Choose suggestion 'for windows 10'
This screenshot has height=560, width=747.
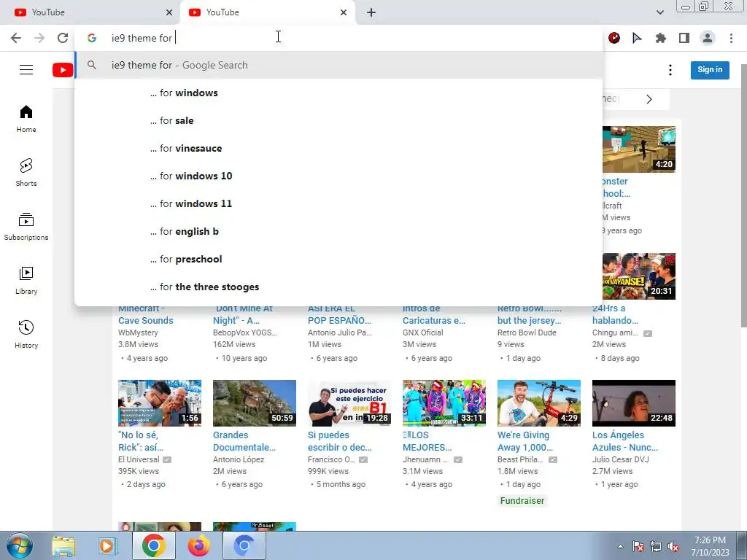(x=338, y=176)
